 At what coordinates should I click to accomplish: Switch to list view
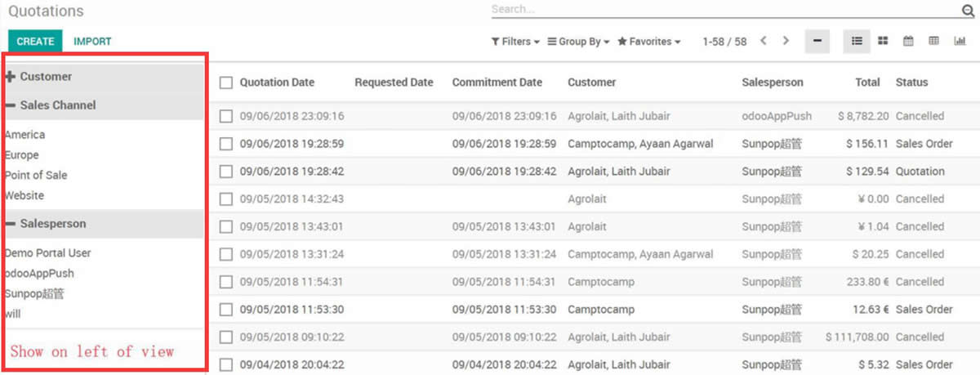pyautogui.click(x=857, y=41)
